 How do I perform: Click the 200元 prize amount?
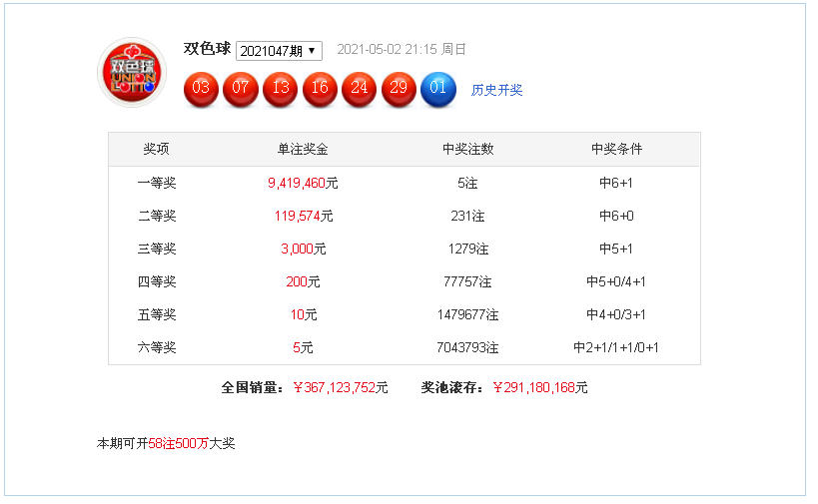pos(303,282)
